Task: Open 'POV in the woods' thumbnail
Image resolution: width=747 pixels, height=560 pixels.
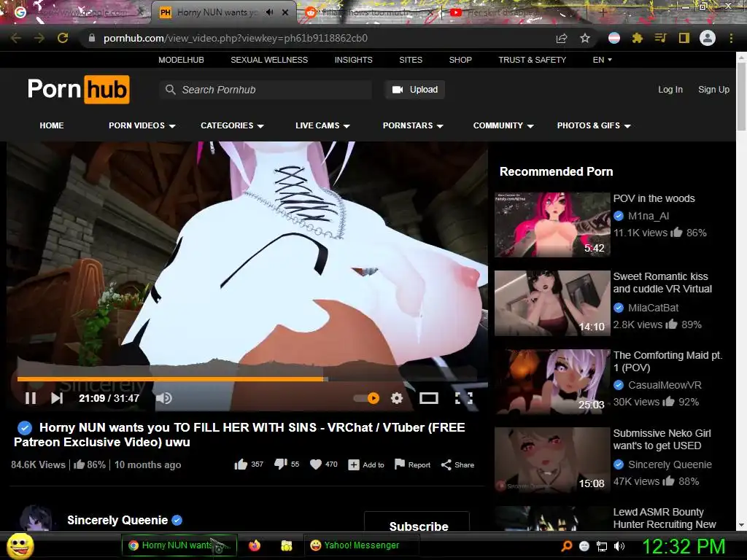Action: (552, 225)
